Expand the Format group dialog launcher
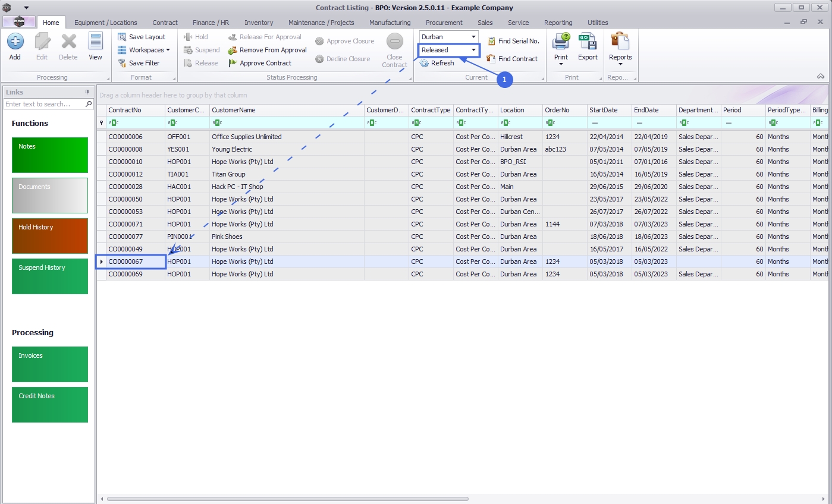Viewport: 832px width, 504px height. click(174, 78)
